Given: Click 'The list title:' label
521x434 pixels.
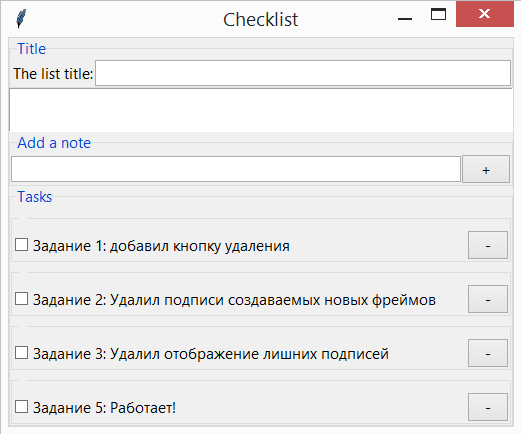Looking at the screenshot, I should (53, 74).
